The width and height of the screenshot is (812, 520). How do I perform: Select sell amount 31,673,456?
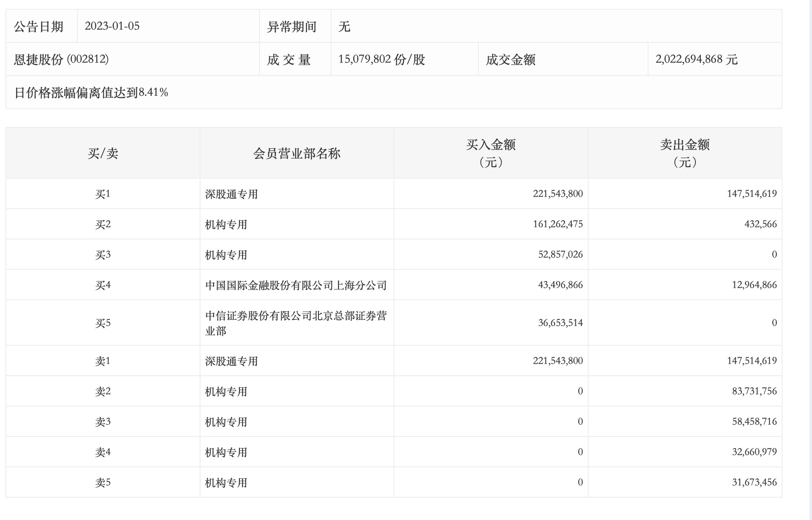click(754, 482)
